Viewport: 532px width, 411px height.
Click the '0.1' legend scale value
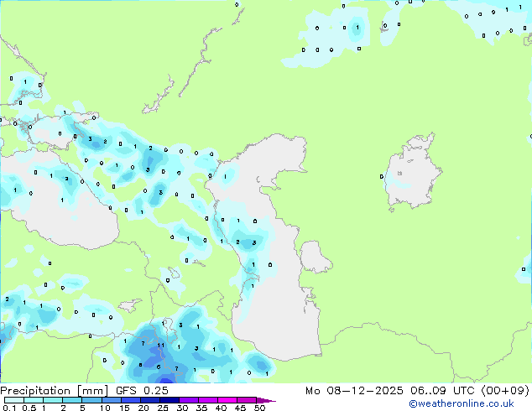[9, 408]
